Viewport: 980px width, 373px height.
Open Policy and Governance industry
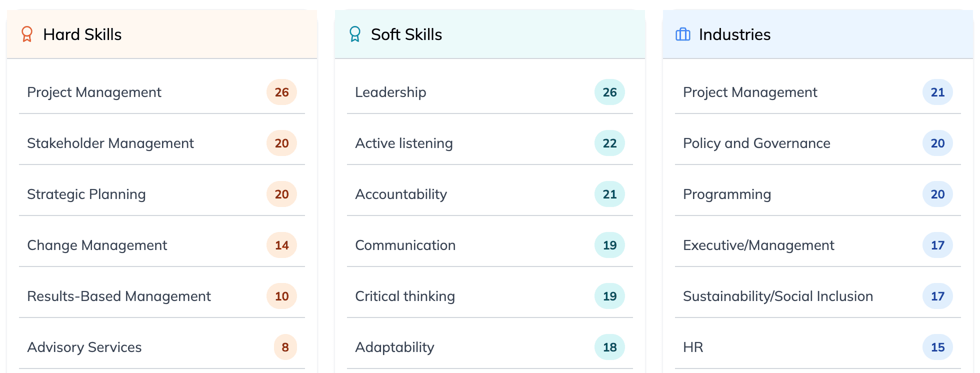(x=756, y=143)
